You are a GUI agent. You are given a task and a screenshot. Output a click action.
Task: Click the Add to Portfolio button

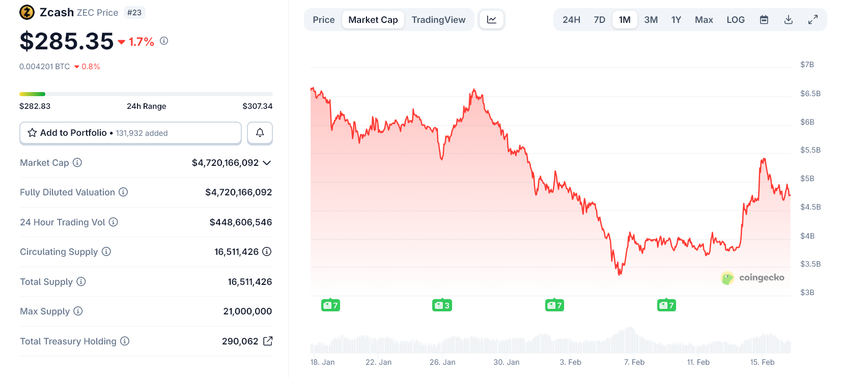tap(130, 133)
